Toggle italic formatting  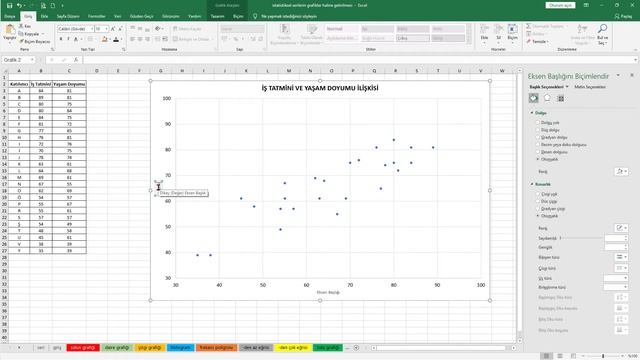(x=68, y=39)
